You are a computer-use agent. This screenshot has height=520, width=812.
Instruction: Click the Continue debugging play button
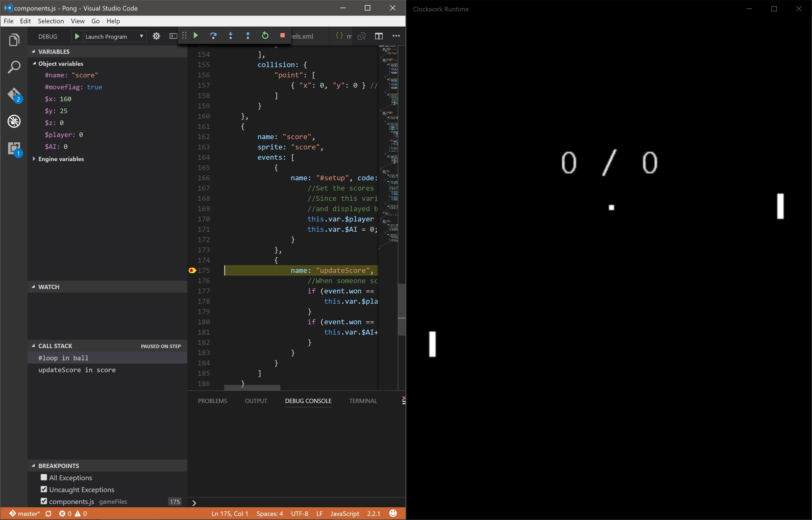coord(196,35)
